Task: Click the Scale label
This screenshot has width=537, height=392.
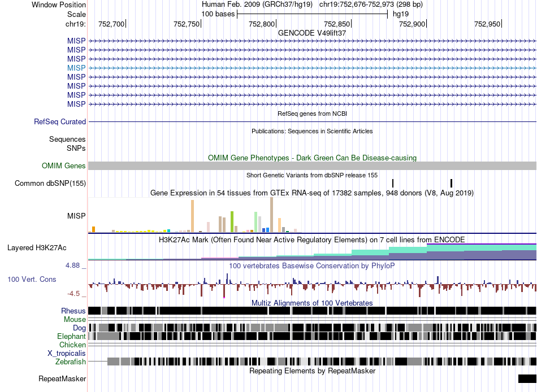Action: pyautogui.click(x=76, y=14)
